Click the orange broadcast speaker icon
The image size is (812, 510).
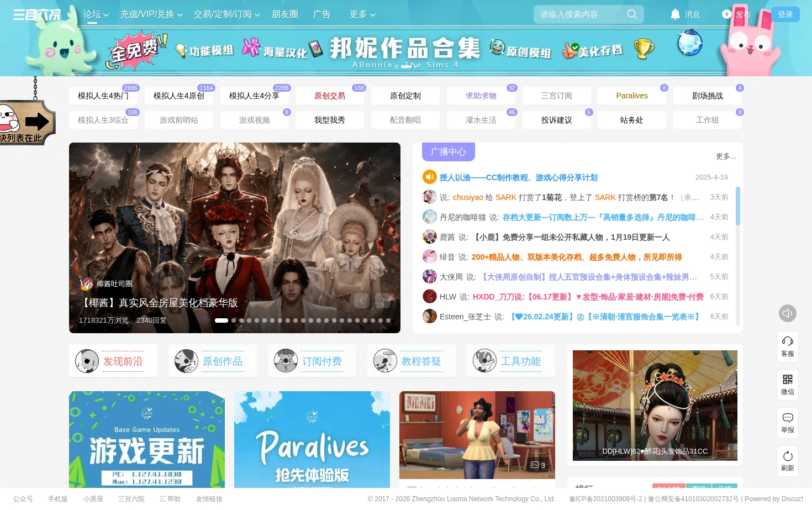point(430,177)
